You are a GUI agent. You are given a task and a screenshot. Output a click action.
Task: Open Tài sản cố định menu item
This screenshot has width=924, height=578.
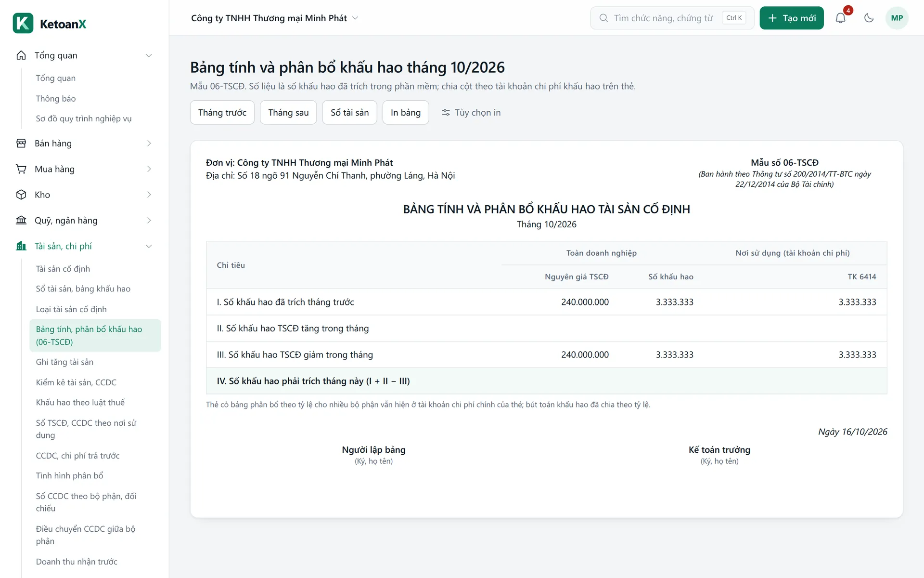[x=63, y=269]
